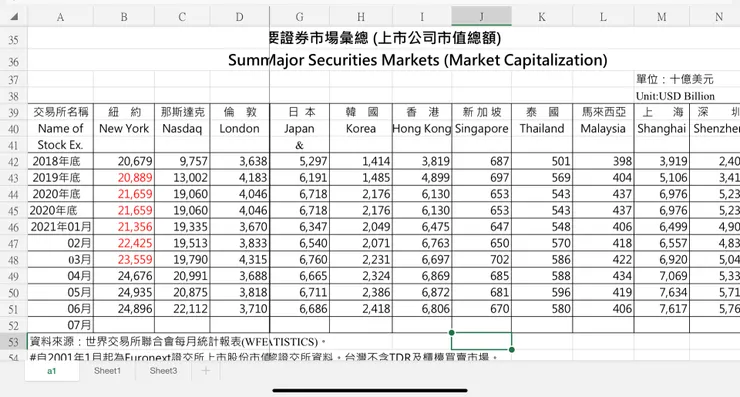
Task: Select Japan value 5,297
Action: click(x=299, y=161)
